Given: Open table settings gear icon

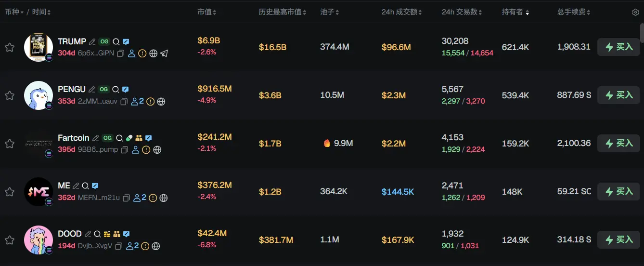Looking at the screenshot, I should 635,13.
